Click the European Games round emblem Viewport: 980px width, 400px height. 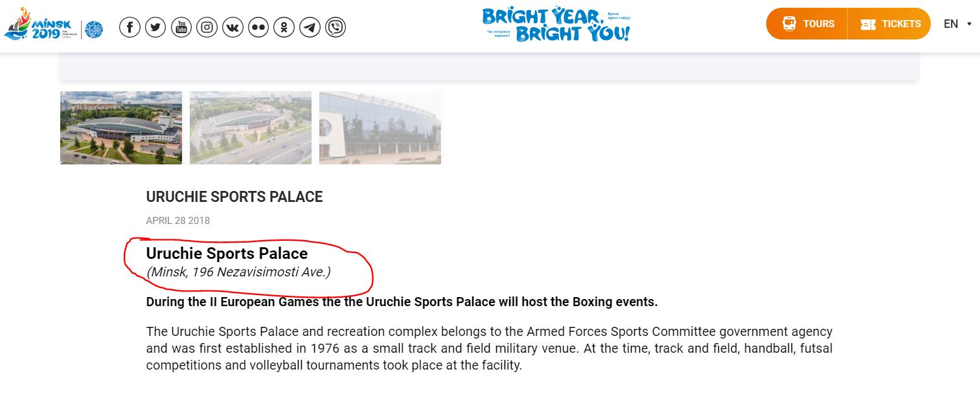pos(95,30)
